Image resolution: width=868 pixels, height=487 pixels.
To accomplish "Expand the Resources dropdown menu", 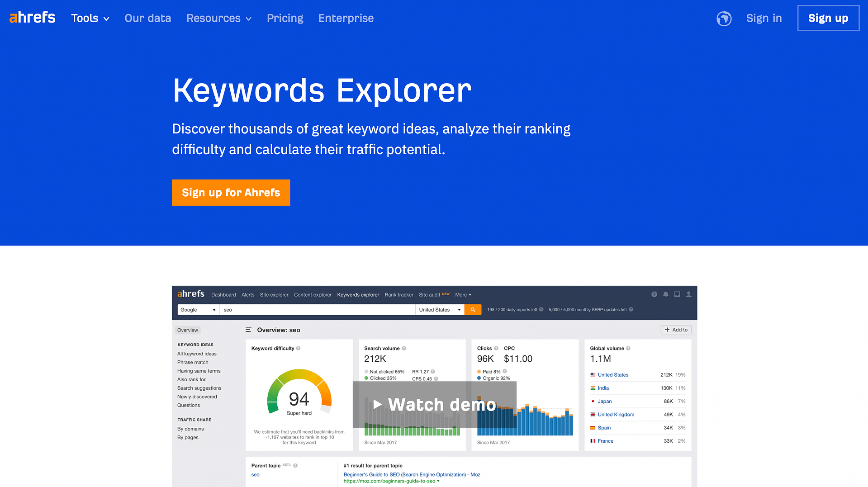I will coord(219,19).
